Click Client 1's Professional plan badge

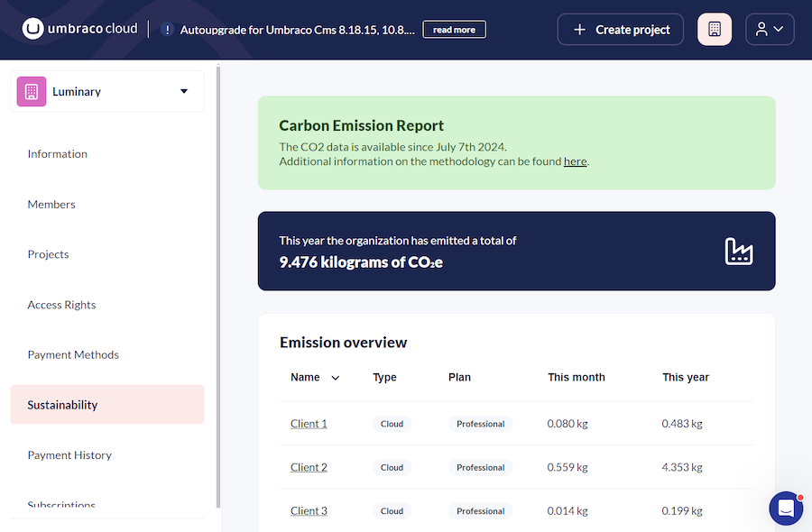[x=480, y=424]
